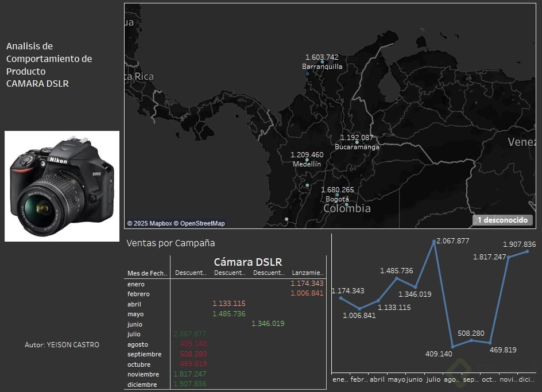
Task: Click the 'Ventas por Campaña' title
Action: tap(171, 243)
